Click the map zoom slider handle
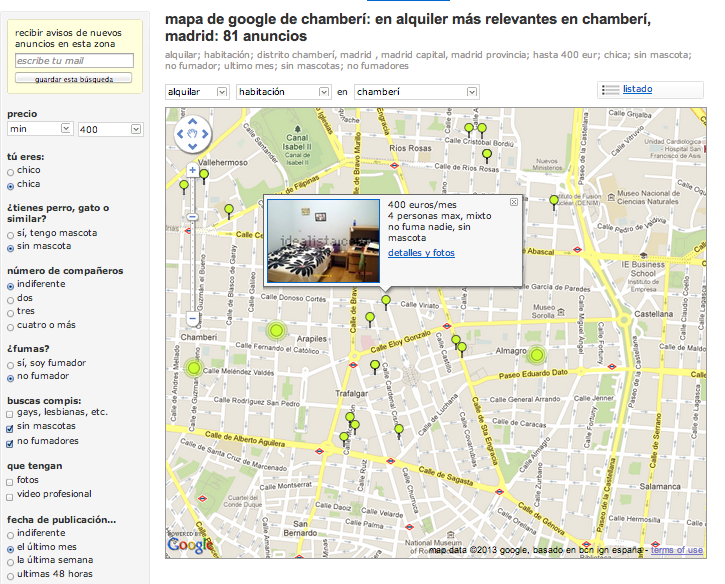Viewport: 725px width, 584px height. [x=193, y=217]
